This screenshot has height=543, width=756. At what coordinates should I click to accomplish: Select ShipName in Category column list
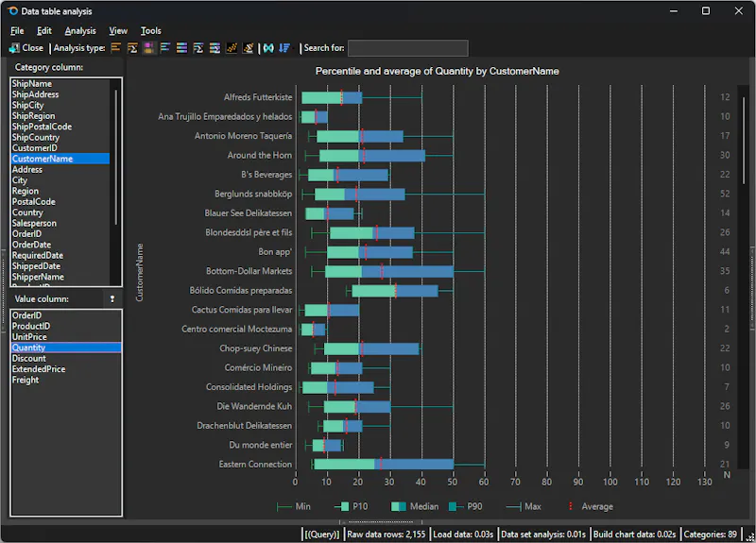(x=60, y=83)
